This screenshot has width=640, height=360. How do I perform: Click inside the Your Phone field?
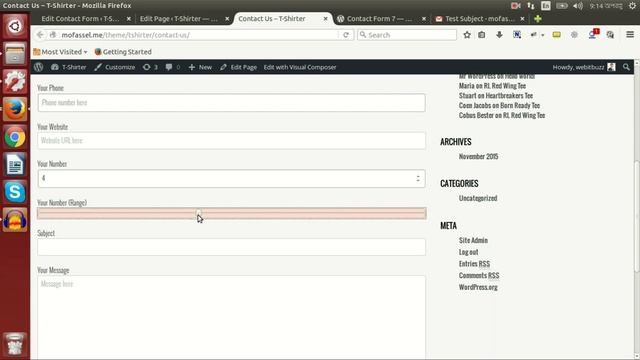(x=231, y=102)
